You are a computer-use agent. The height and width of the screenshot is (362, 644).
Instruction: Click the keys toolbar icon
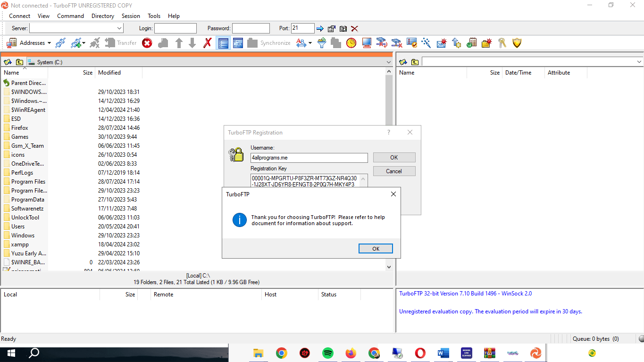502,43
